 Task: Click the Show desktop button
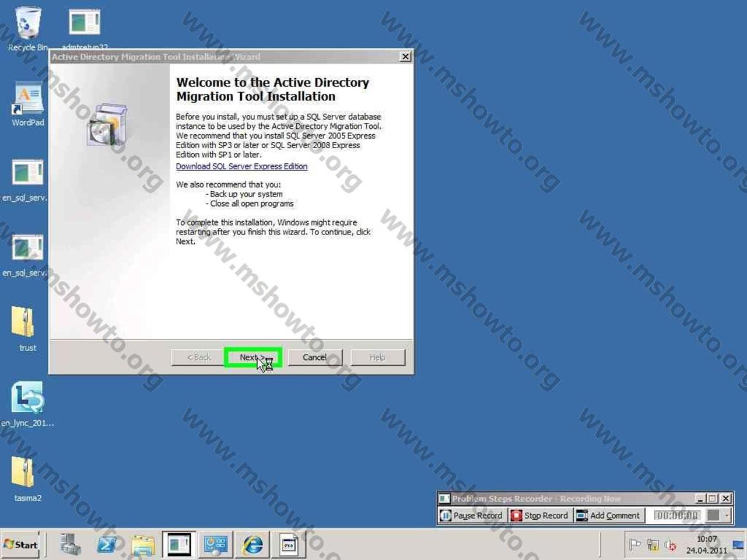(739, 545)
